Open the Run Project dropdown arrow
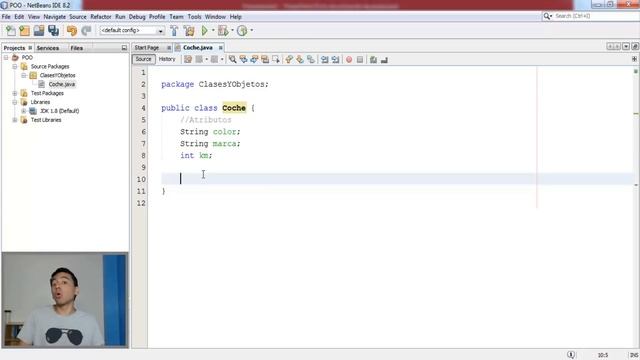Screen dimensions: 640x360 coord(213,31)
